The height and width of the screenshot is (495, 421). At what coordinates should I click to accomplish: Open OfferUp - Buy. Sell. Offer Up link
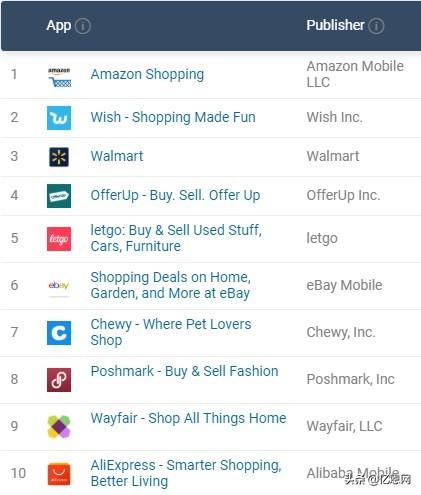click(x=175, y=195)
